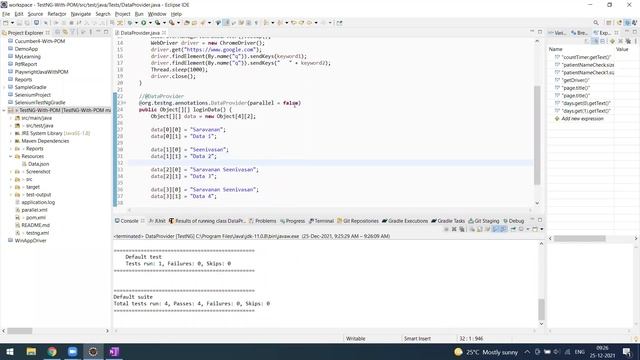This screenshot has height=360, width=640.
Task: Open Chrome from the Windows taskbar
Action: (52, 352)
